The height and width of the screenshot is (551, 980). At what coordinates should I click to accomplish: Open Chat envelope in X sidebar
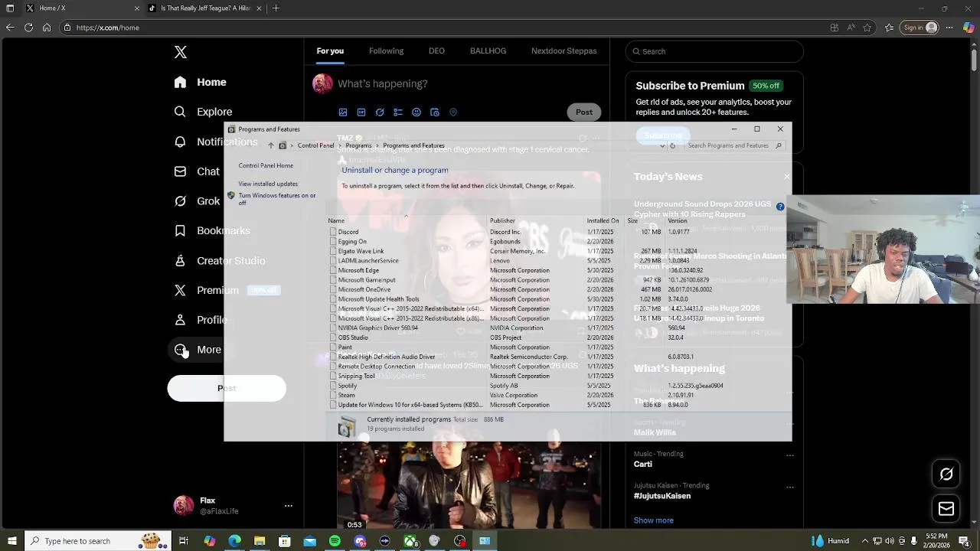click(180, 171)
